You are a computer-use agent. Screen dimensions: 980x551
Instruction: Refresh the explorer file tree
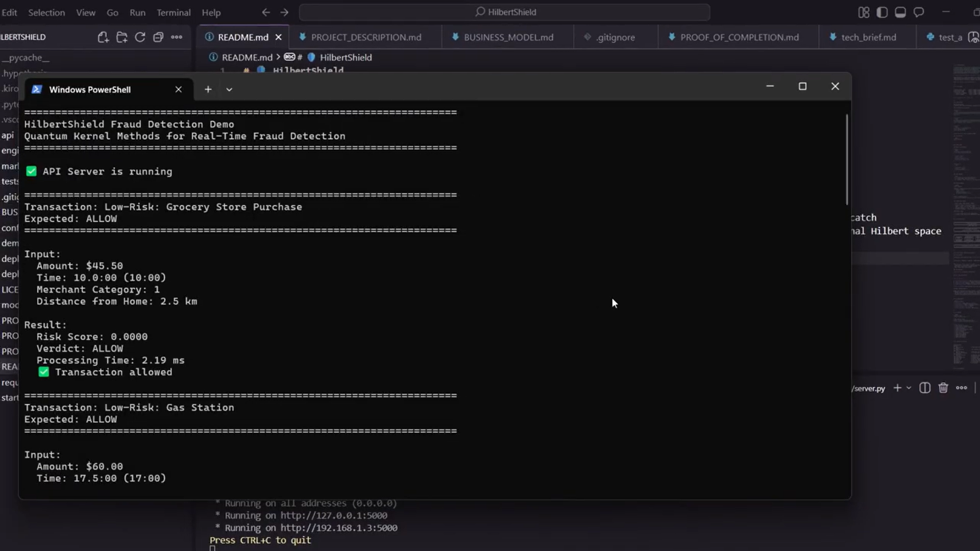(x=140, y=37)
